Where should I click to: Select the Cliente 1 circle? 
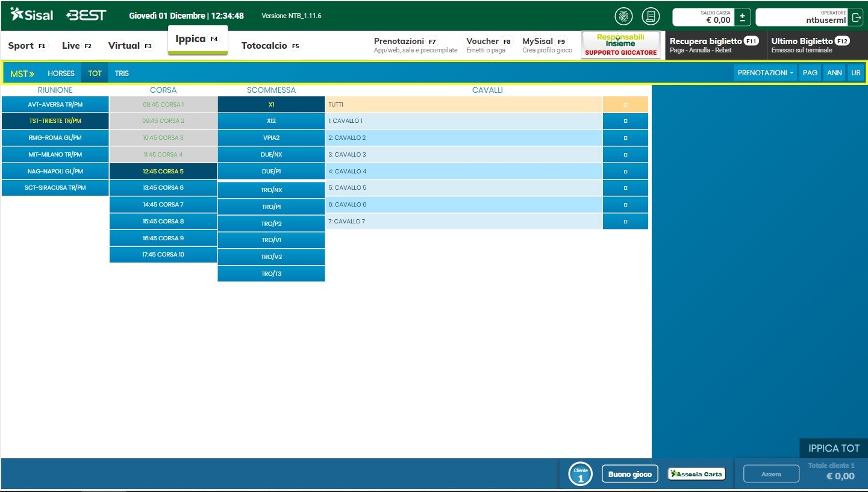[x=581, y=475]
